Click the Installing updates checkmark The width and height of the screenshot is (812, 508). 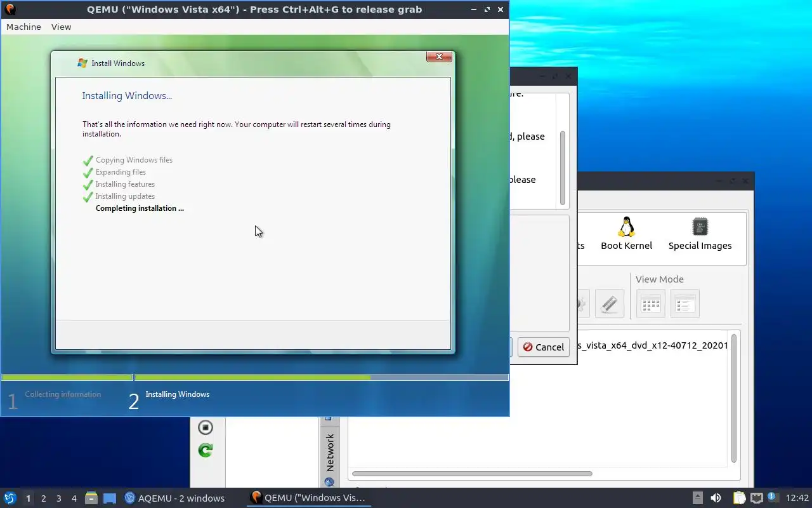(x=88, y=197)
